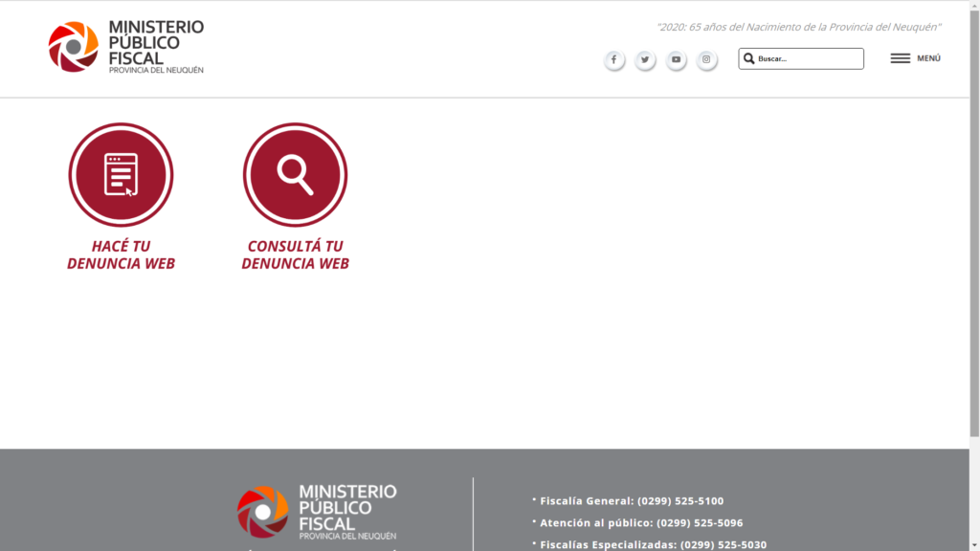
Task: Click the Fiscalías Especializadas phone number
Action: (x=723, y=545)
